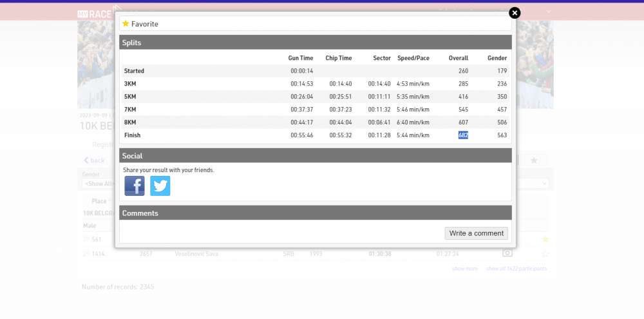This screenshot has height=319, width=644.
Task: Click the Gender column header in splits
Action: tap(497, 58)
